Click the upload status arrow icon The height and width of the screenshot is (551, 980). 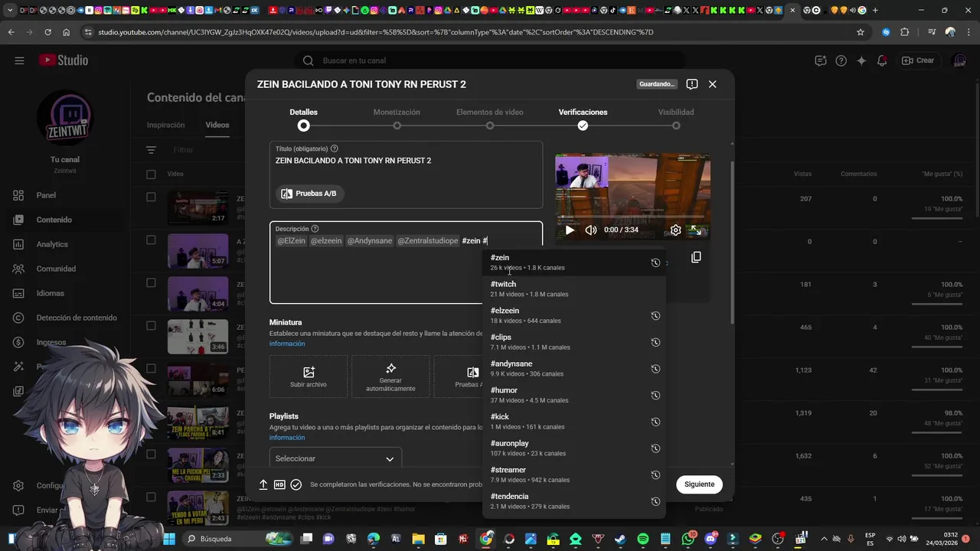(x=263, y=484)
